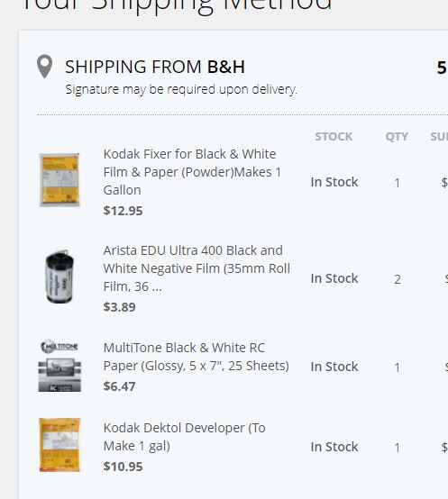Open the MultiTone RC paper thumbnail
This screenshot has height=499, width=448.
pos(59,366)
